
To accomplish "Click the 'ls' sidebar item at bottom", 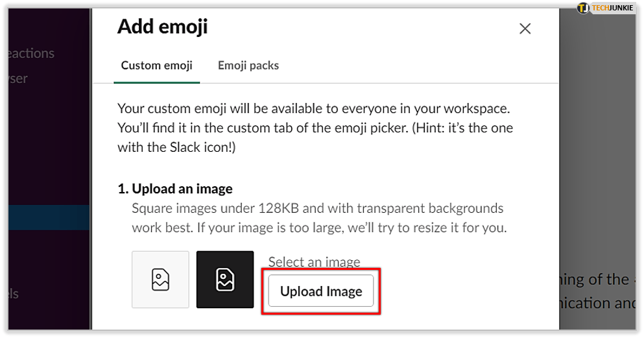I will point(9,294).
